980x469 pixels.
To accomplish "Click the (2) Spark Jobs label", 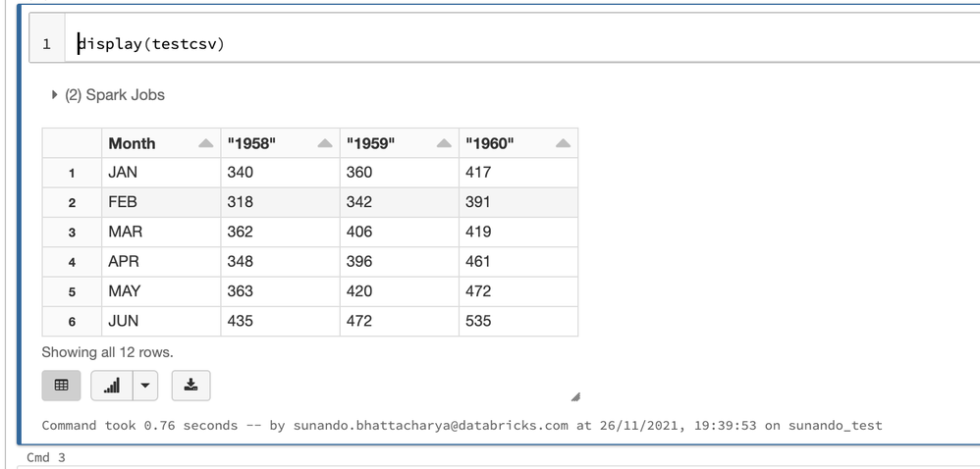I will (x=115, y=95).
